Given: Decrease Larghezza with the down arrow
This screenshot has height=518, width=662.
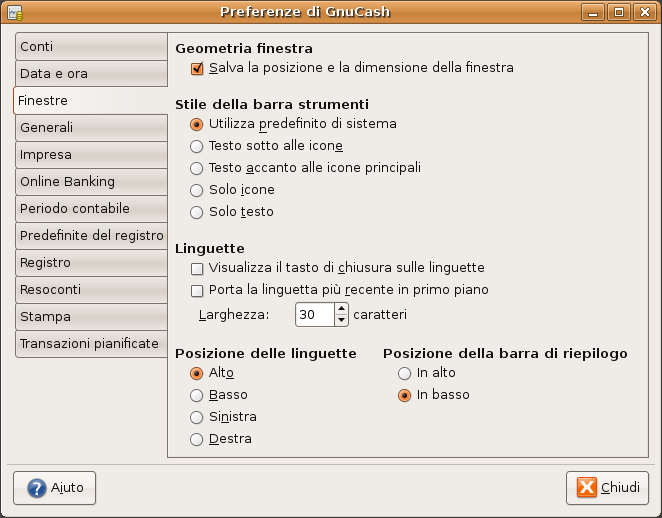Looking at the screenshot, I should click(x=341, y=320).
